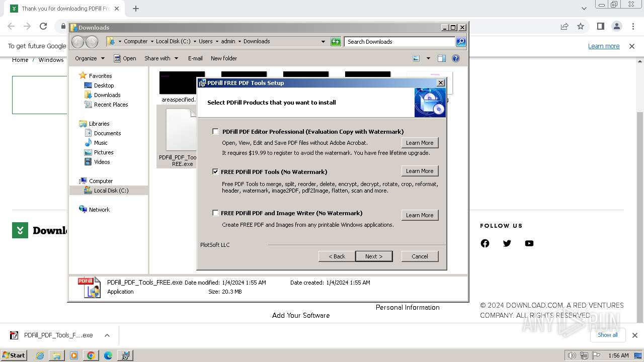Toggle the preview pane icon
644x362 pixels.
coord(442,58)
